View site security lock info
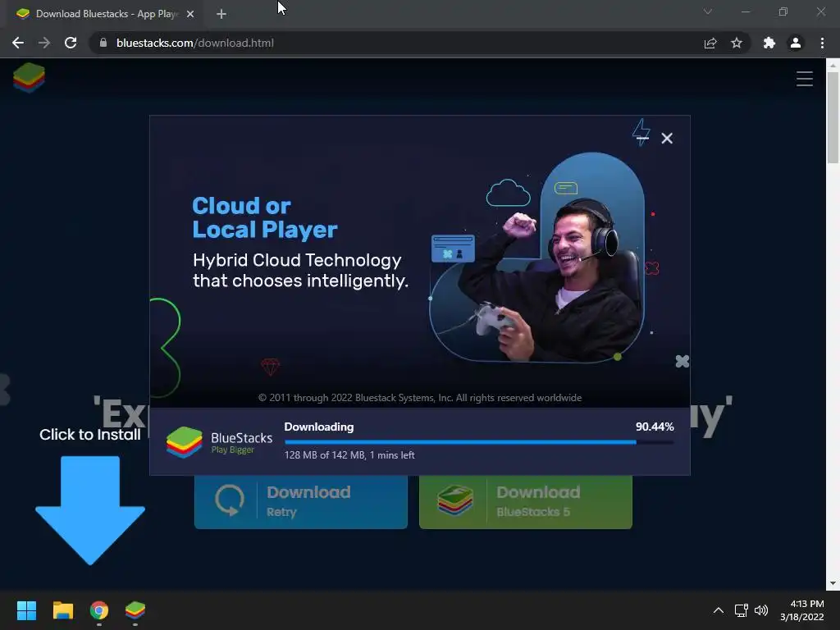The width and height of the screenshot is (840, 630). click(103, 43)
